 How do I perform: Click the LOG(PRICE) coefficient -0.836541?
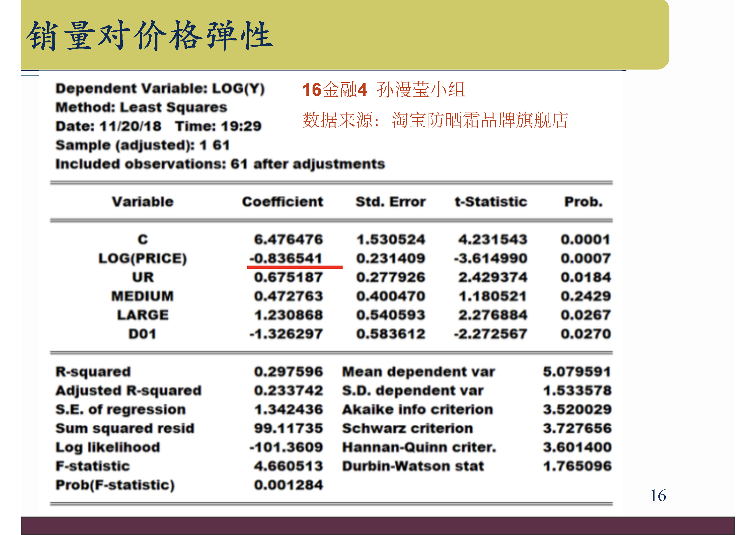click(285, 258)
